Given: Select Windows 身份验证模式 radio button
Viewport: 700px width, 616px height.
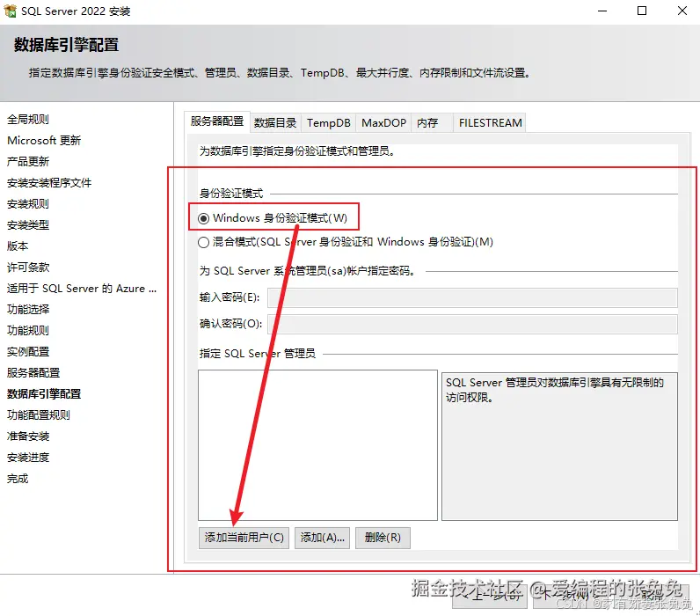Looking at the screenshot, I should (x=203, y=218).
